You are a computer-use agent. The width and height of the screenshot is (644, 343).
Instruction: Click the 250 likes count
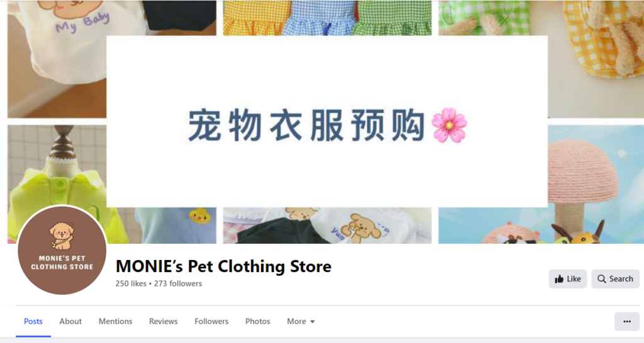click(x=131, y=283)
